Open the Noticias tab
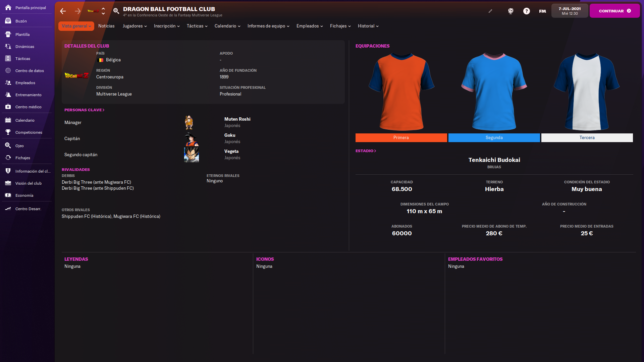This screenshot has width=644, height=362. tap(106, 26)
